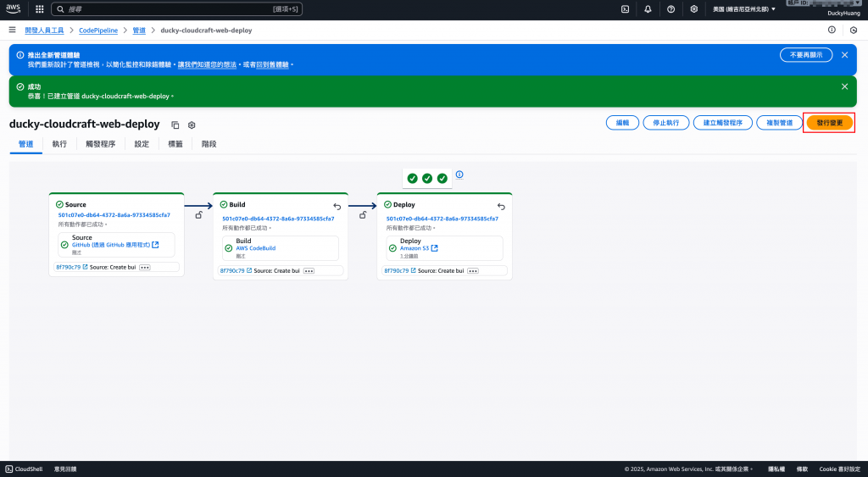Dismiss the green success banner

pos(844,86)
